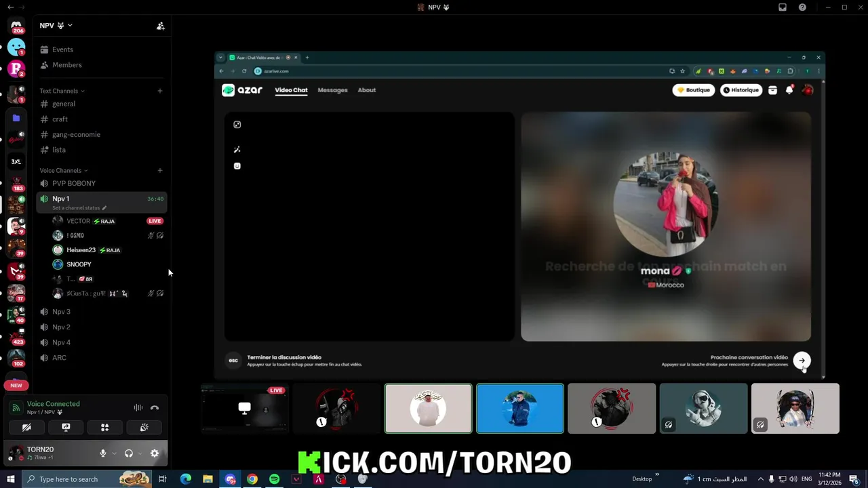Turn on camera in voice panel
The width and height of the screenshot is (868, 488).
pyautogui.click(x=26, y=428)
